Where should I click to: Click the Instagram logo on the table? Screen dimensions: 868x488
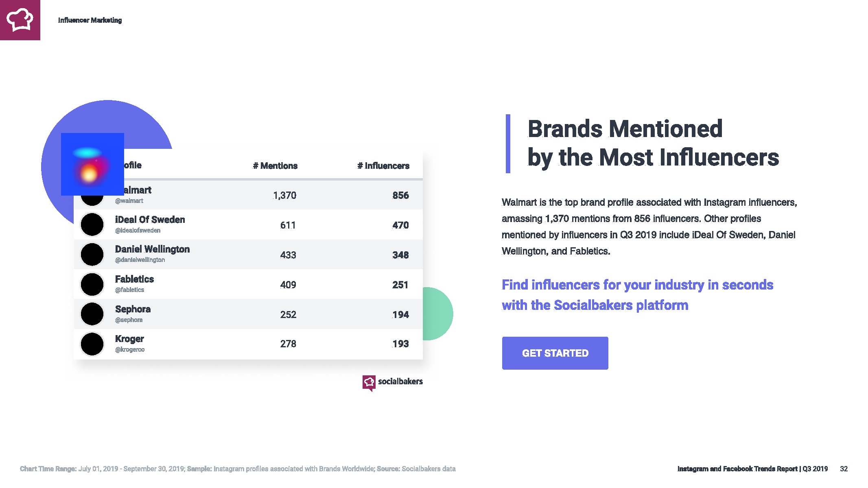(x=92, y=164)
